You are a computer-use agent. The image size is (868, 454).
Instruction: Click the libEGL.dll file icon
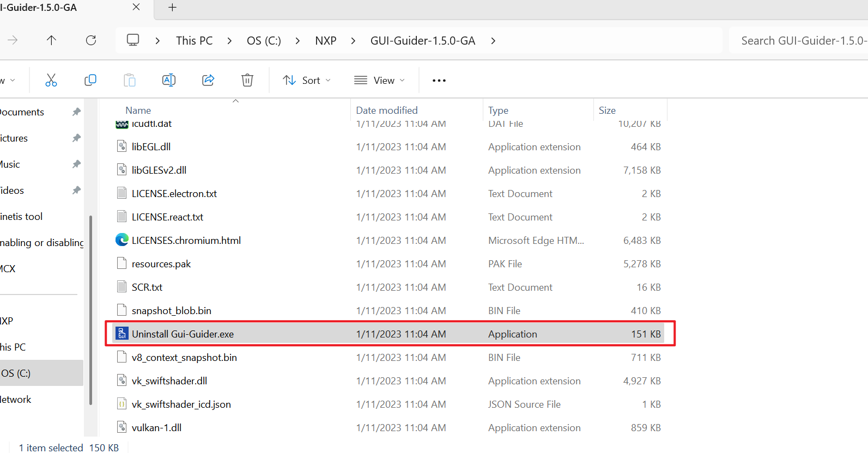pyautogui.click(x=122, y=146)
